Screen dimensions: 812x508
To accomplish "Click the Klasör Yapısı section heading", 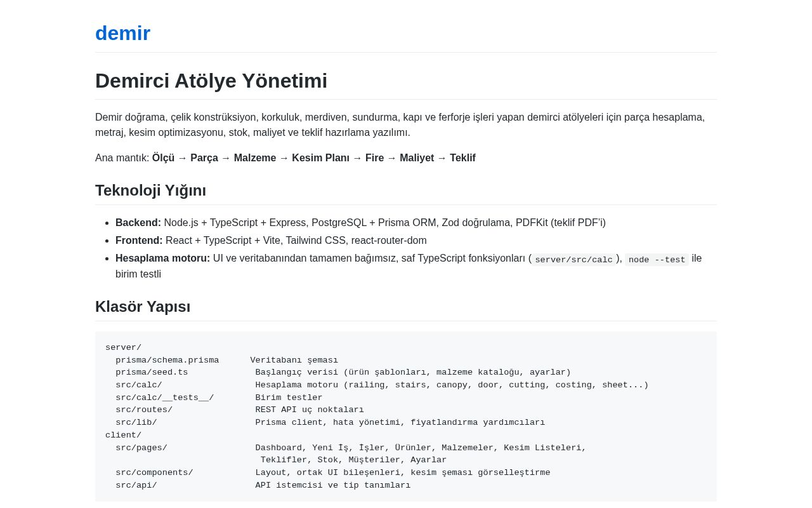I will (143, 307).
